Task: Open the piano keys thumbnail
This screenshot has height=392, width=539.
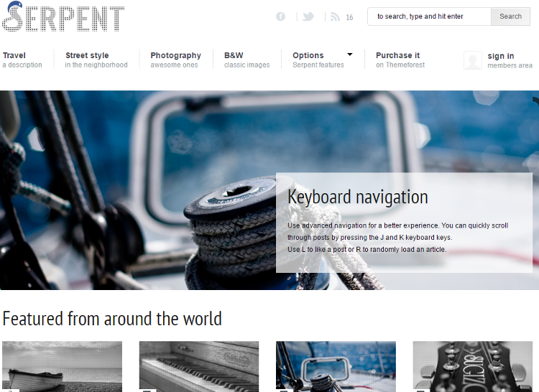Action: tap(199, 366)
